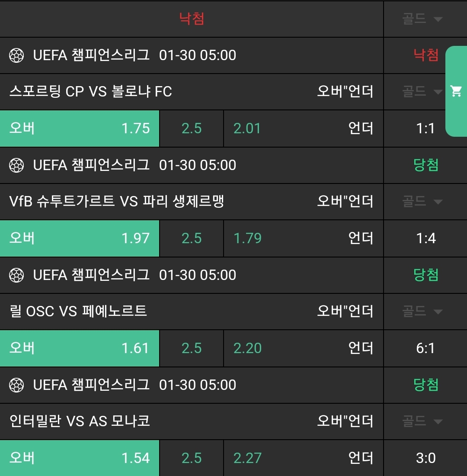Select 오버 1.75 for Sporting CP match
467x476 pixels.
click(x=80, y=129)
